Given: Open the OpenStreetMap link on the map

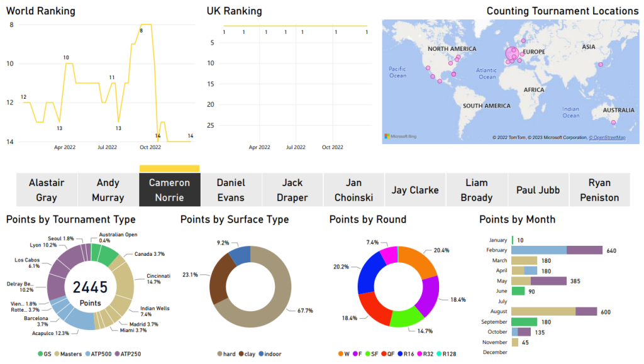Looking at the screenshot, I should [607, 138].
